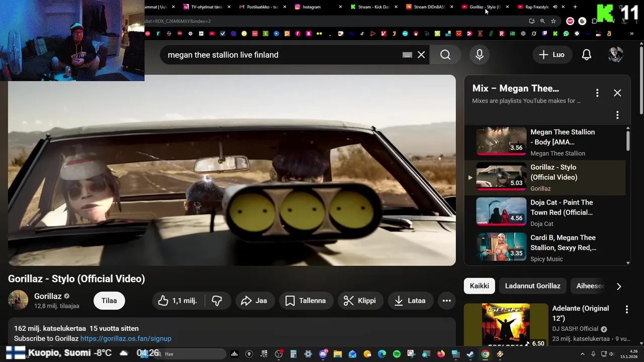Viewport: 644px width, 362px height.
Task: Switch to the TV-ohjelmat tab
Action: (206, 7)
